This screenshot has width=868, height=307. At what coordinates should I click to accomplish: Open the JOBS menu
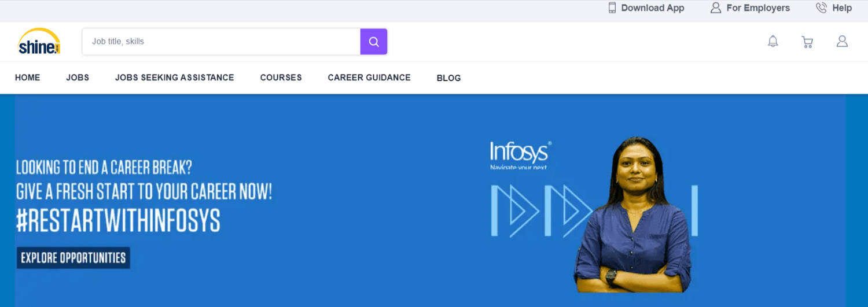(78, 77)
